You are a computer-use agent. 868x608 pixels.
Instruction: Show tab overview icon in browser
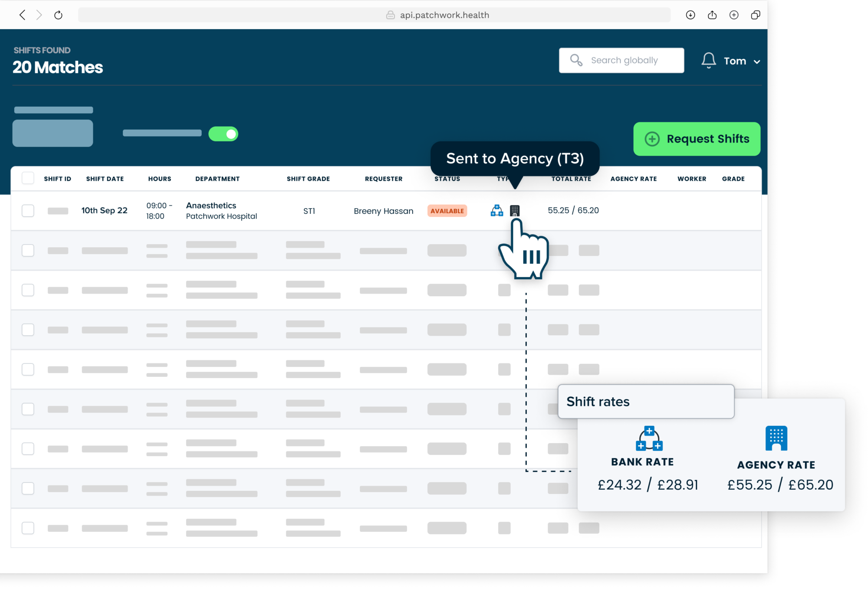click(x=756, y=15)
